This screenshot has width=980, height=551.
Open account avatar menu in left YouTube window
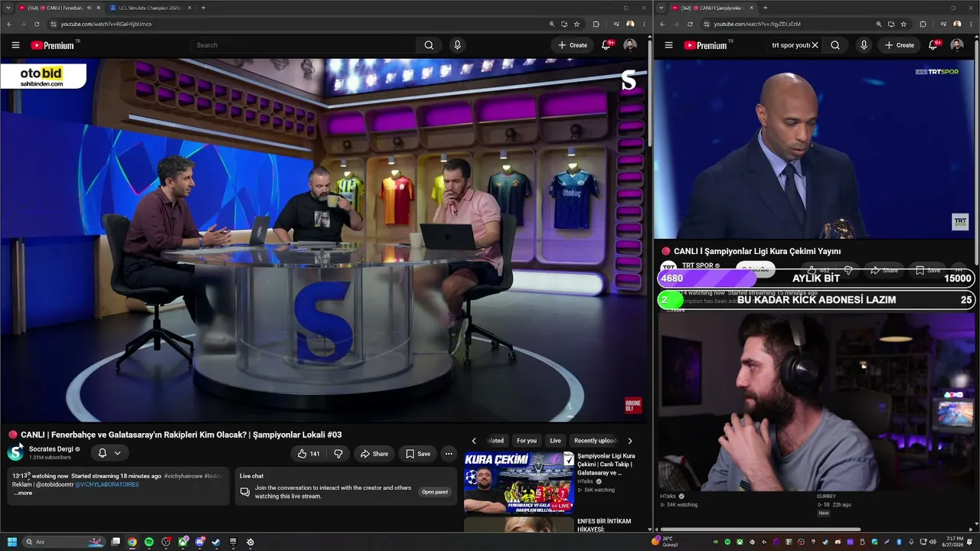[630, 45]
